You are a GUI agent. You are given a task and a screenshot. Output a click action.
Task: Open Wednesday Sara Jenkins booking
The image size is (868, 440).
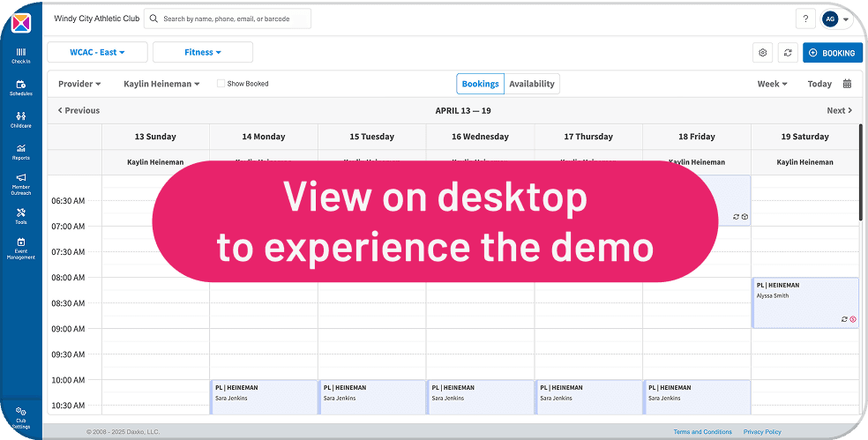(481, 397)
